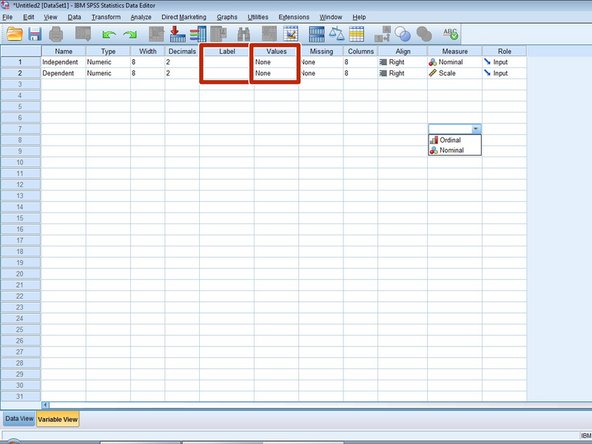The image size is (592, 444).
Task: Open the Variables info toolbar icon
Action: coord(198,34)
